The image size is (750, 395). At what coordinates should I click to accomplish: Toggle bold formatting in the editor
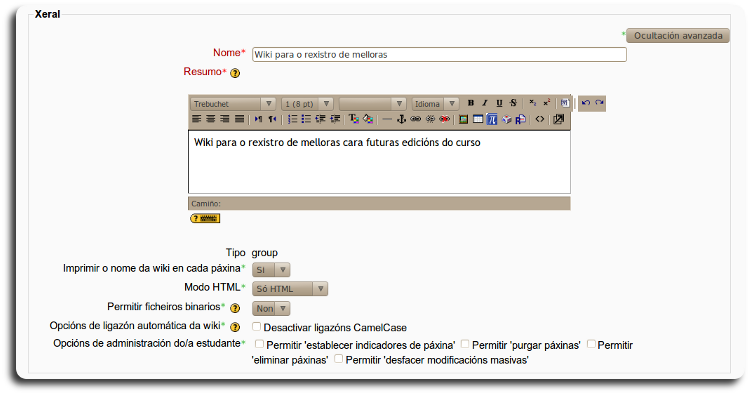pyautogui.click(x=471, y=103)
